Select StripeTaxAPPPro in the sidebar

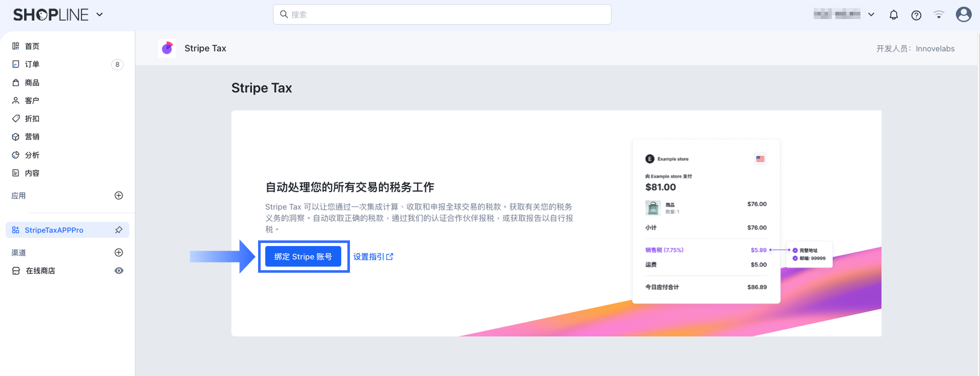pyautogui.click(x=67, y=230)
